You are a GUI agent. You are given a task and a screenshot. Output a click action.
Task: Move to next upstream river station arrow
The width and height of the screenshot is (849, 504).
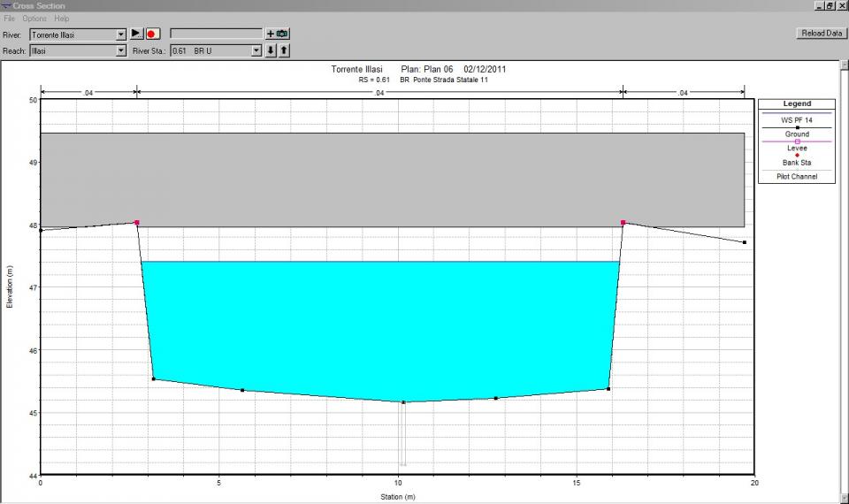(x=284, y=50)
